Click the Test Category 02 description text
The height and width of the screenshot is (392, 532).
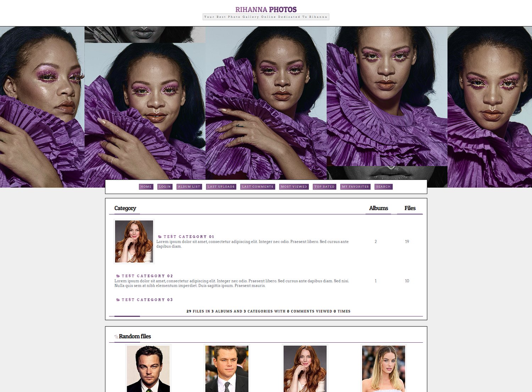232,283
